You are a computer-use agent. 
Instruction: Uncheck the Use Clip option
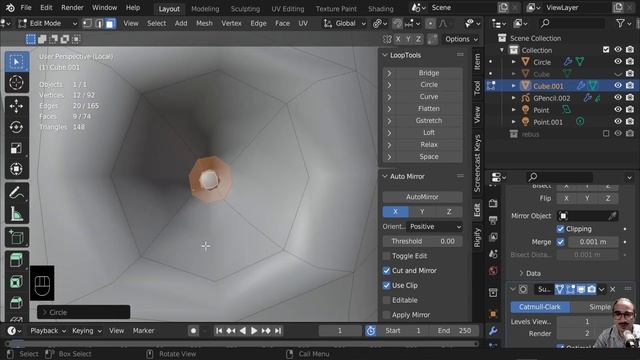386,285
